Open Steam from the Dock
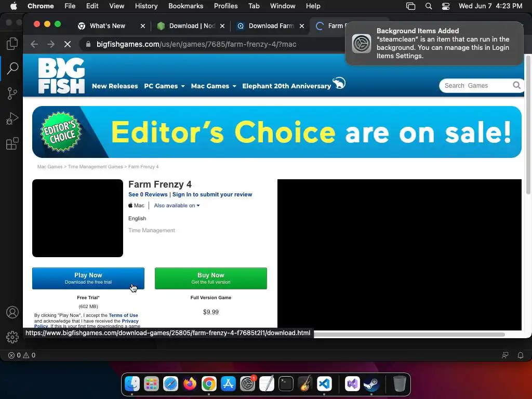 (x=371, y=384)
